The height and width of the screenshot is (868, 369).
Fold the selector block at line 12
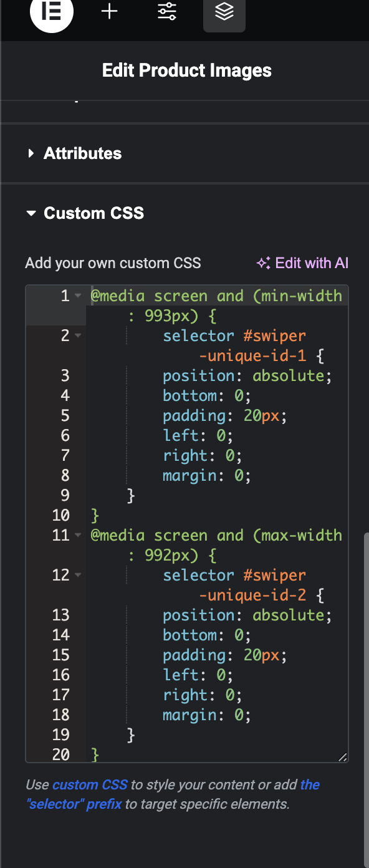(78, 575)
